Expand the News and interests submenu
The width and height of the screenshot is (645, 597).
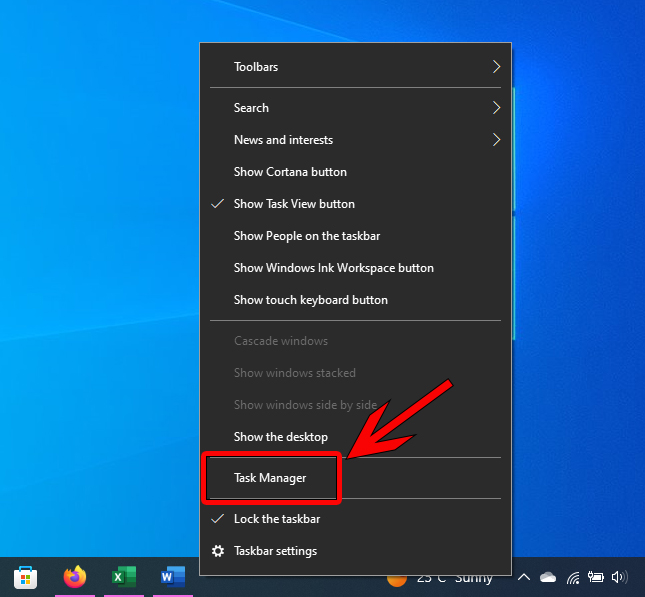click(355, 140)
